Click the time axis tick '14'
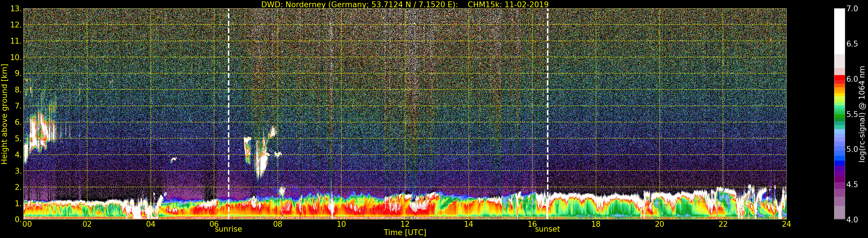 (x=468, y=224)
